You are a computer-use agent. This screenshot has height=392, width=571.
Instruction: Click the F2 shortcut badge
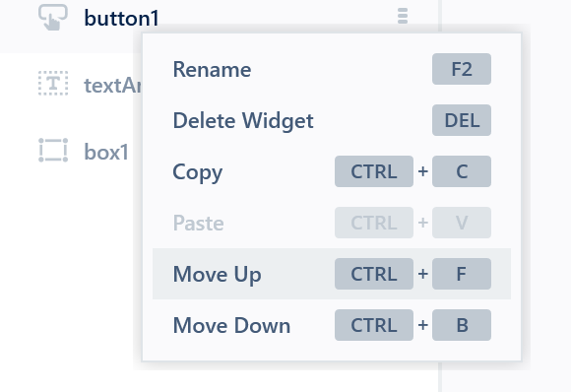pos(462,69)
